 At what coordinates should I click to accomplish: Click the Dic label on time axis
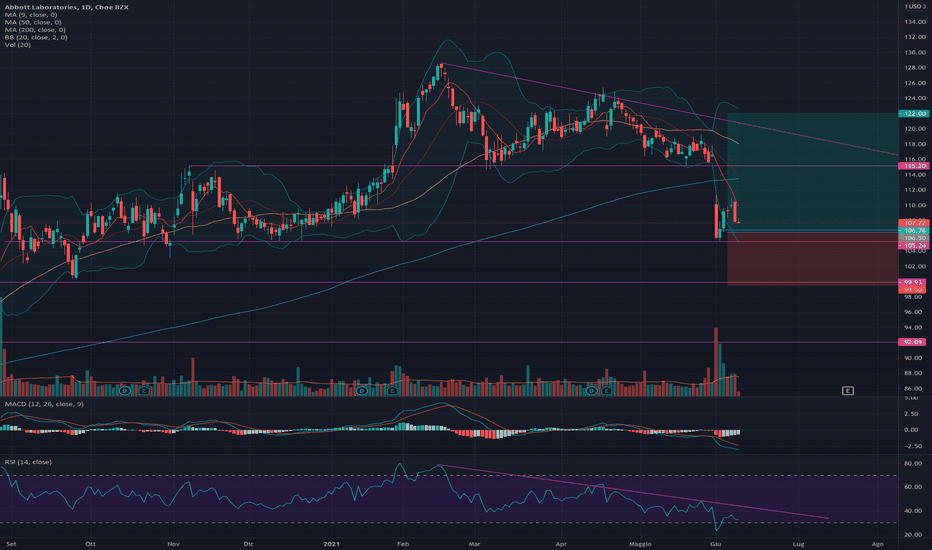coord(248,544)
